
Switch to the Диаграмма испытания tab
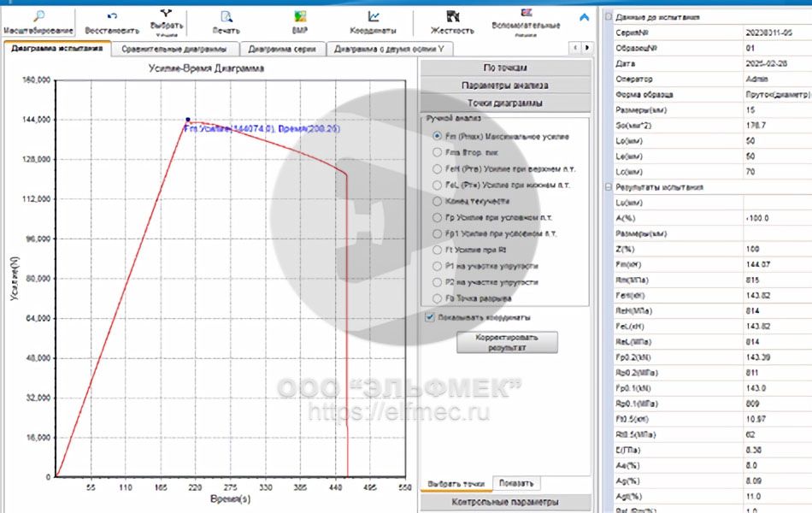(x=57, y=49)
